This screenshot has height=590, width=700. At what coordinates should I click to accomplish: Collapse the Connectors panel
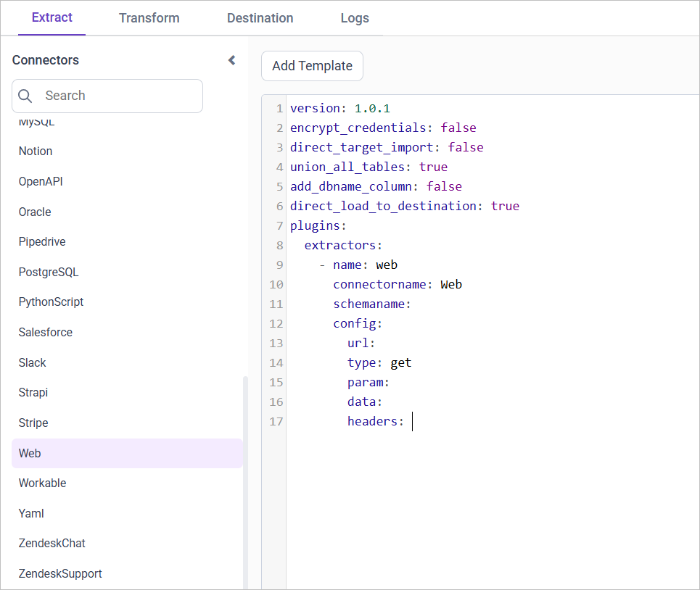[x=231, y=61]
